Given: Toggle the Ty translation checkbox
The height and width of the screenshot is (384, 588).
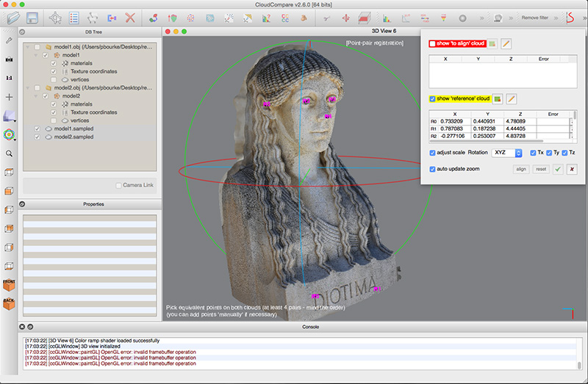Looking at the screenshot, I should tap(549, 153).
